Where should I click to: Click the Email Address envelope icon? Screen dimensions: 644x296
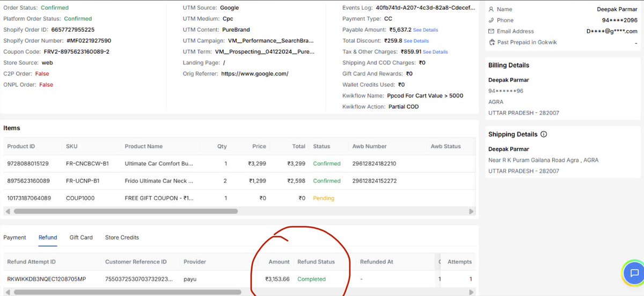pyautogui.click(x=492, y=31)
